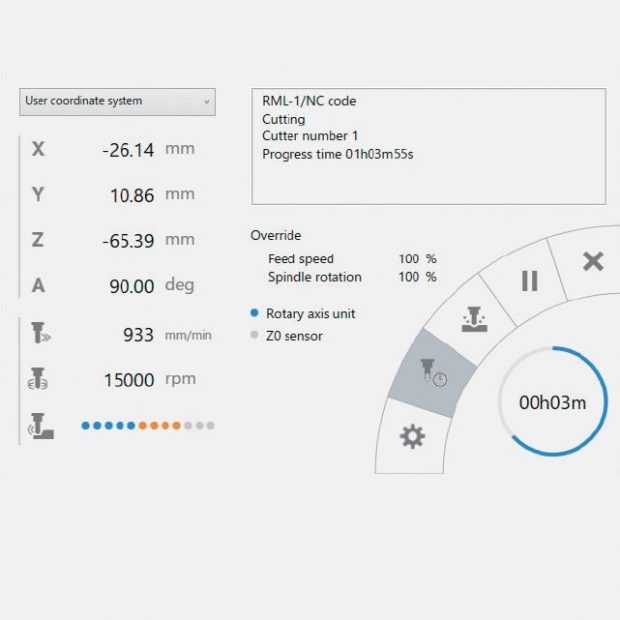Click the Spindle rotation override 100 %

tap(417, 277)
